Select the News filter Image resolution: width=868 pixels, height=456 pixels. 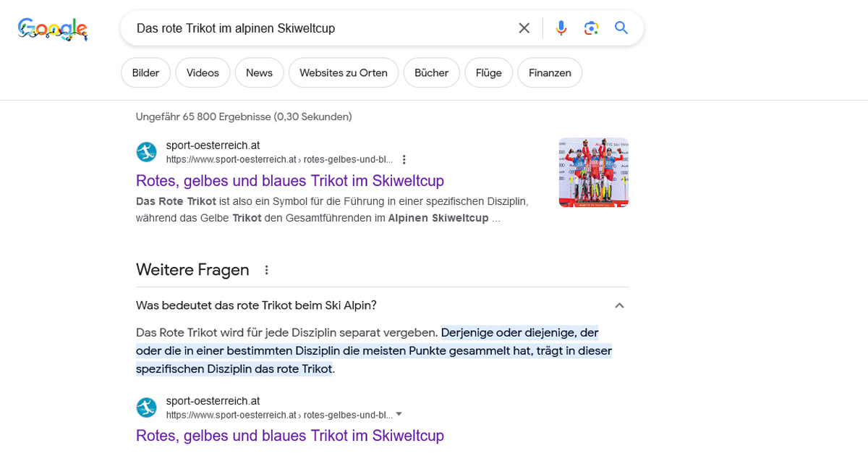[x=259, y=73]
